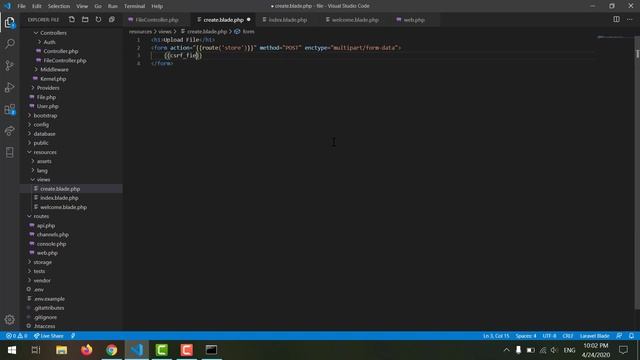This screenshot has width=640, height=360.
Task: Open the File menu
Action: (21, 6)
